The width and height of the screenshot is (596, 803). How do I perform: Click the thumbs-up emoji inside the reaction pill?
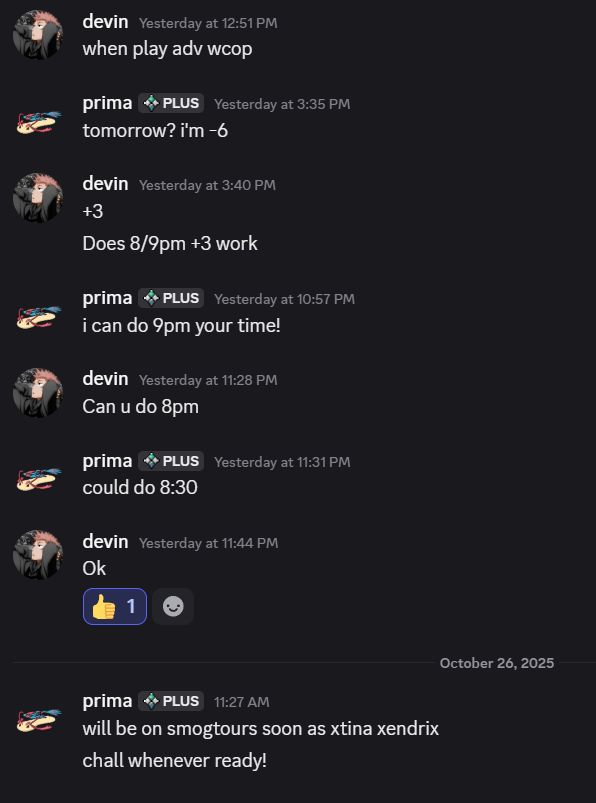102,606
